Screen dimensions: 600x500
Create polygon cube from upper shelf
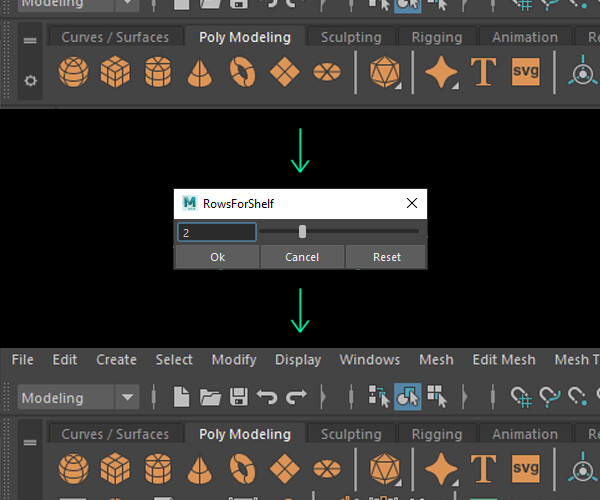click(115, 72)
